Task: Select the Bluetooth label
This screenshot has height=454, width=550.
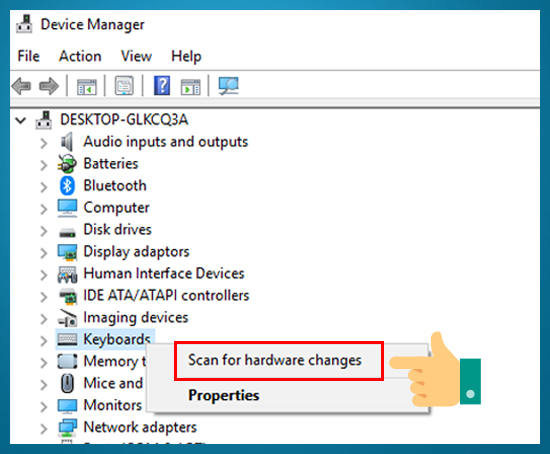Action: [x=115, y=186]
